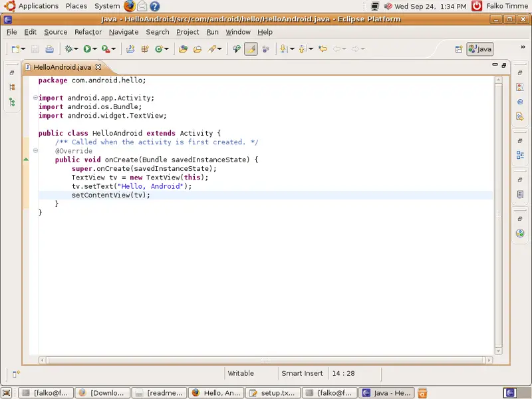This screenshot has height=399, width=532.
Task: Open Firefox from the top panel launcher
Action: pyautogui.click(x=129, y=6)
